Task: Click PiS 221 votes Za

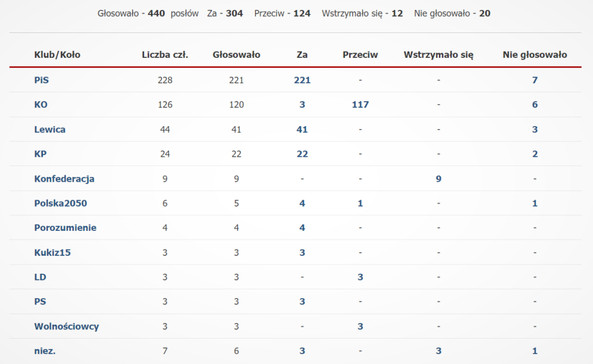Action: pos(302,80)
